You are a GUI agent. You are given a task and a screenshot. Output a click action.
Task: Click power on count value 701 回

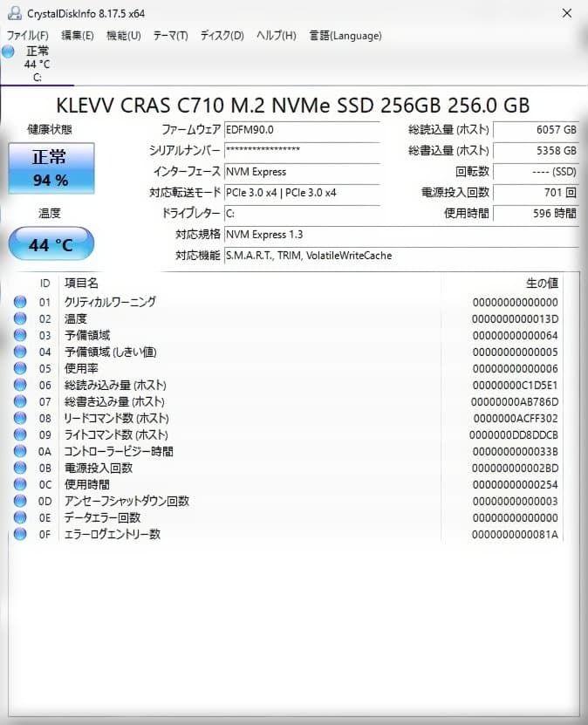click(x=536, y=193)
